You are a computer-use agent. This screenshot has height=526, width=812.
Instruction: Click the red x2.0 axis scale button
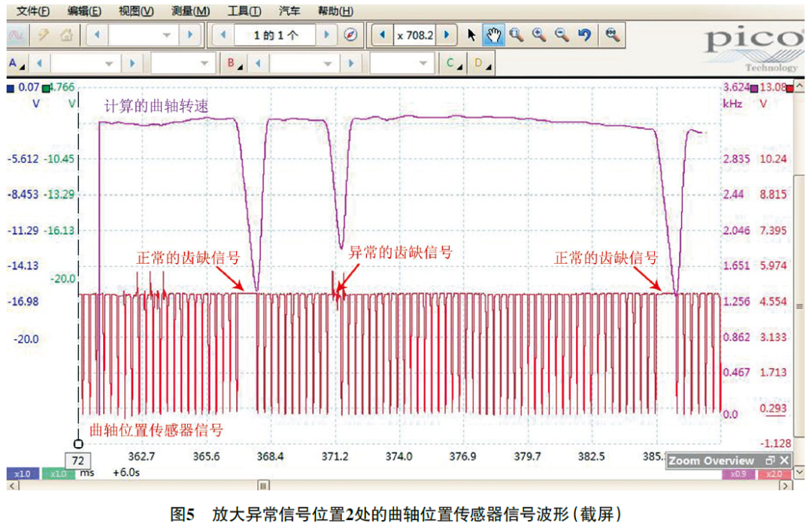click(774, 474)
